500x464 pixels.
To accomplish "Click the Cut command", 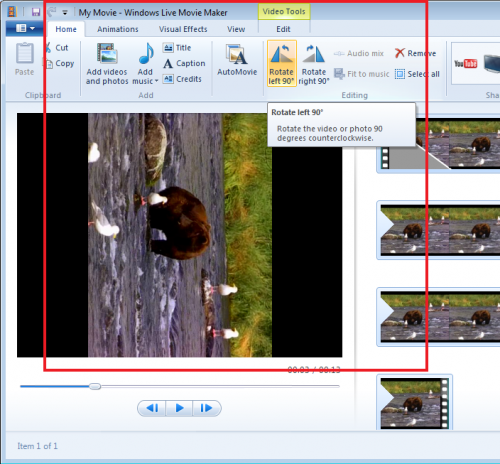I will pos(57,48).
